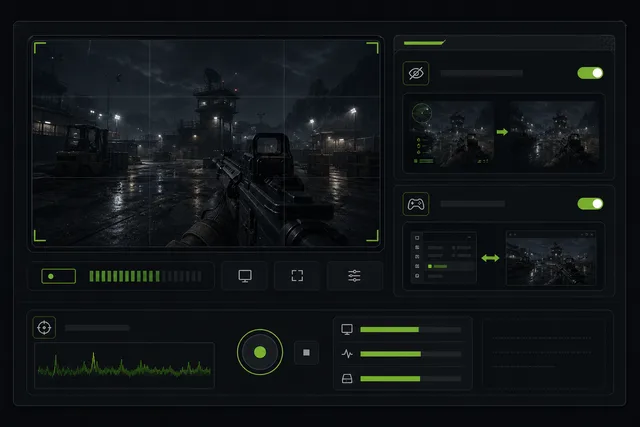The height and width of the screenshot is (427, 640).
Task: Click the fullscreen brackets button
Action: [x=297, y=276]
